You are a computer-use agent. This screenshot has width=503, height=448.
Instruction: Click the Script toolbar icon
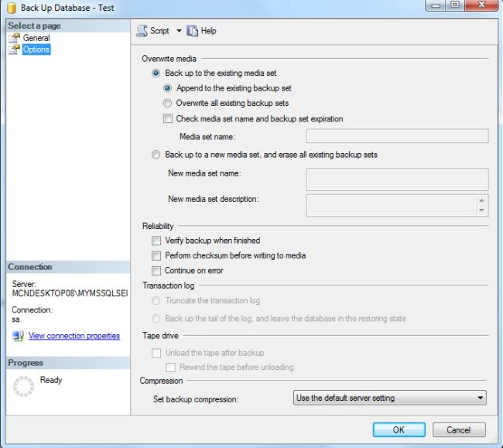[142, 31]
